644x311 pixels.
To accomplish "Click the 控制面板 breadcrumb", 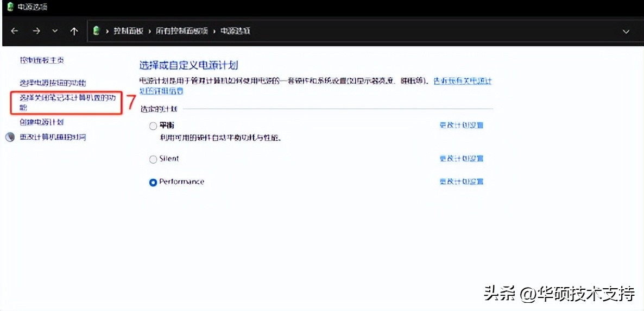I will pyautogui.click(x=128, y=32).
